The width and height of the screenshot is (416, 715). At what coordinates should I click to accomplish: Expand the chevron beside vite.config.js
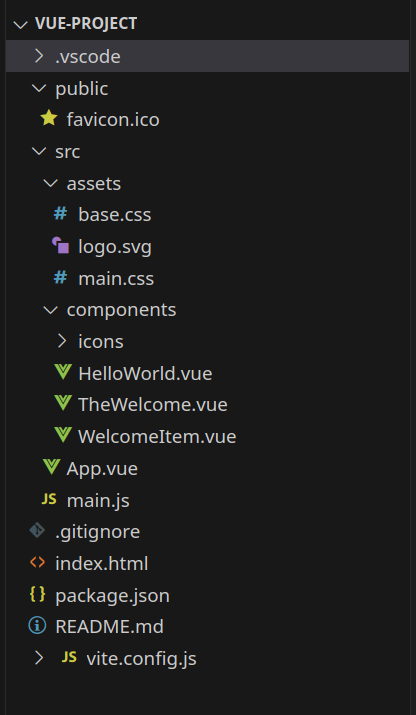tap(39, 658)
